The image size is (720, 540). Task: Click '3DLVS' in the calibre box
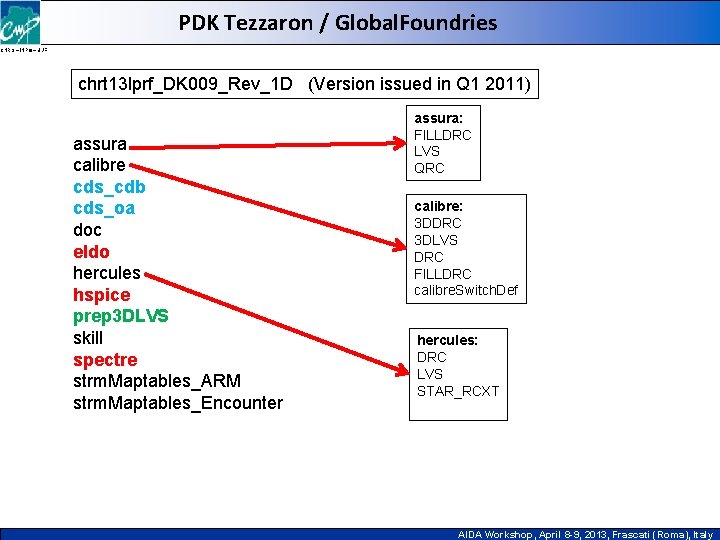point(436,240)
